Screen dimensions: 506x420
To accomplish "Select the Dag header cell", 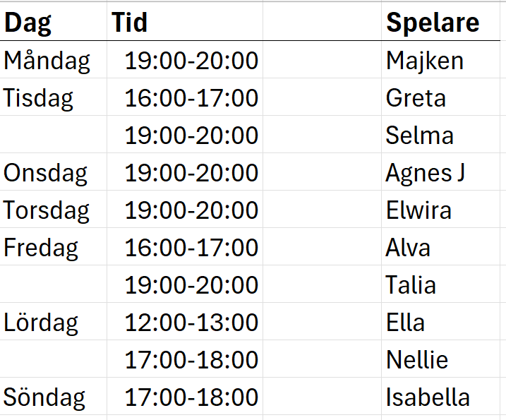I will (x=28, y=23).
